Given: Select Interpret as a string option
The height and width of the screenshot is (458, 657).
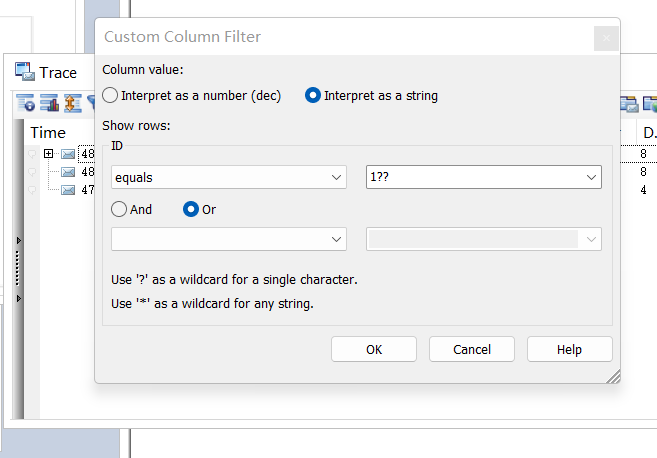Looking at the screenshot, I should pyautogui.click(x=313, y=96).
